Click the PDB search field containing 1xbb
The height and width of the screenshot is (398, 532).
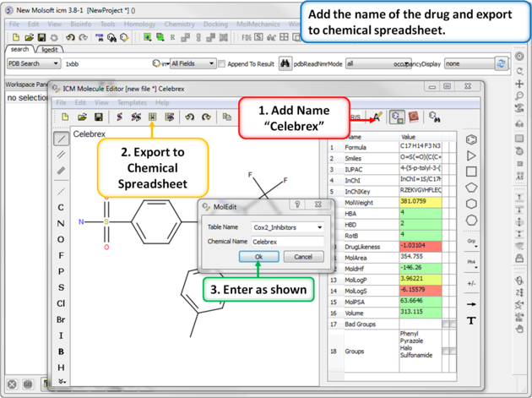pyautogui.click(x=107, y=63)
